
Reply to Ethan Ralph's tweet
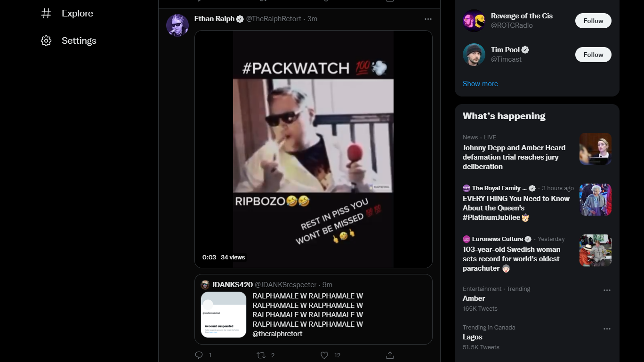(199, 355)
